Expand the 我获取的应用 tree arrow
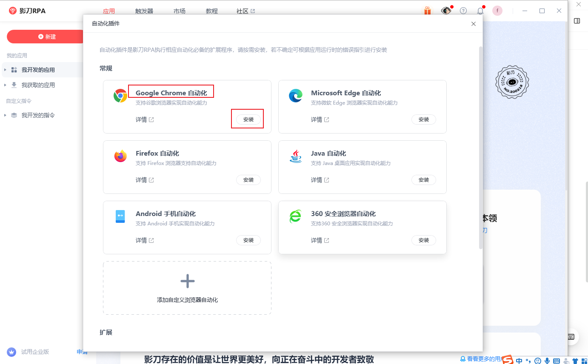 pyautogui.click(x=5, y=85)
